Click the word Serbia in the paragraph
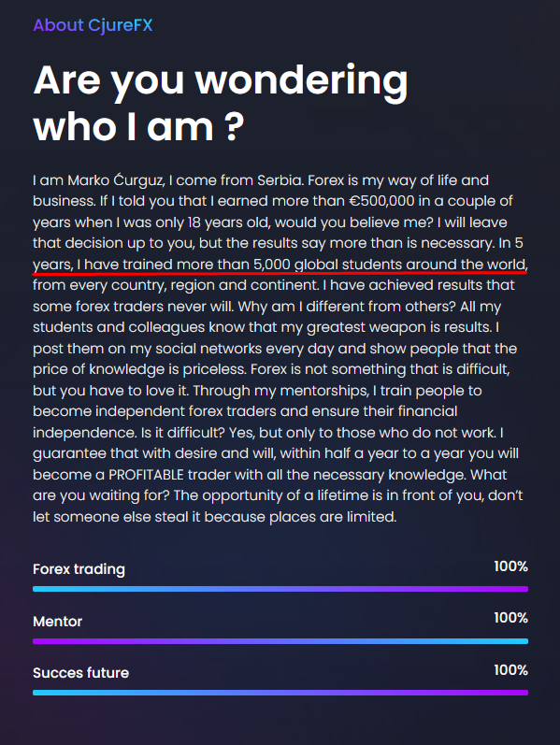 pyautogui.click(x=280, y=180)
